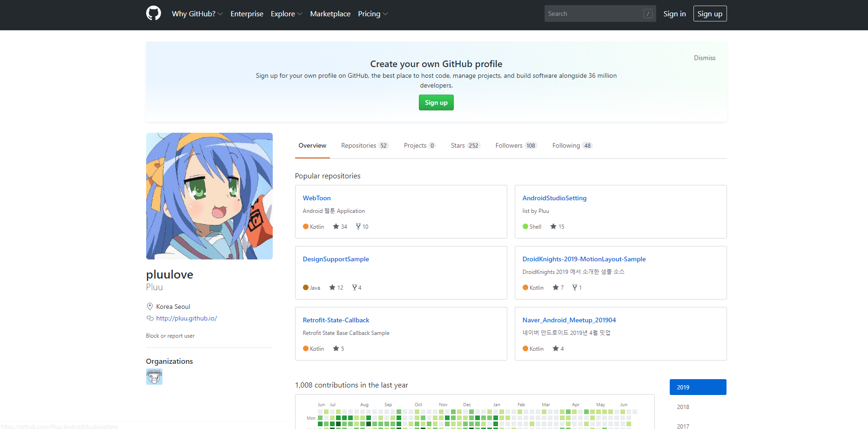This screenshot has width=868, height=429.
Task: Open the Marketplace link
Action: coord(330,14)
